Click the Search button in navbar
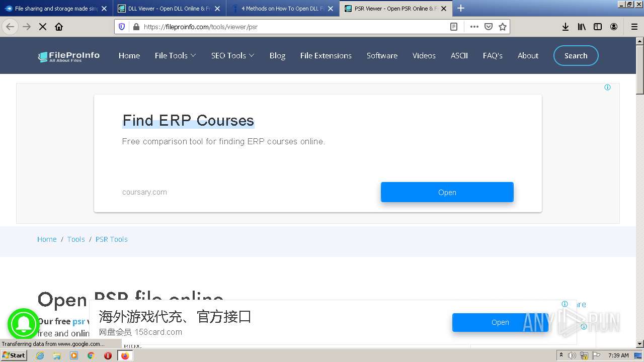The height and width of the screenshot is (362, 644). 576,56
